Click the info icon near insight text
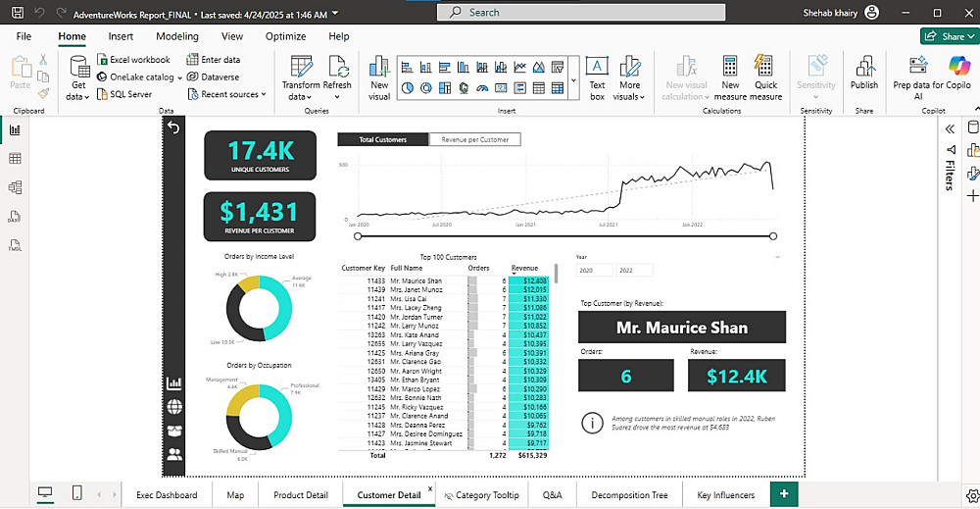Viewport: 980px width, 509px height. (592, 423)
